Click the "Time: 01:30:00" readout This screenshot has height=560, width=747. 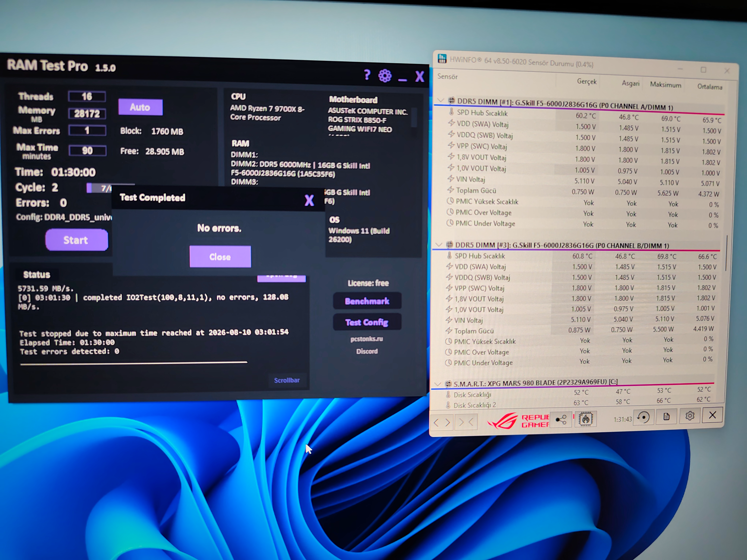point(56,172)
